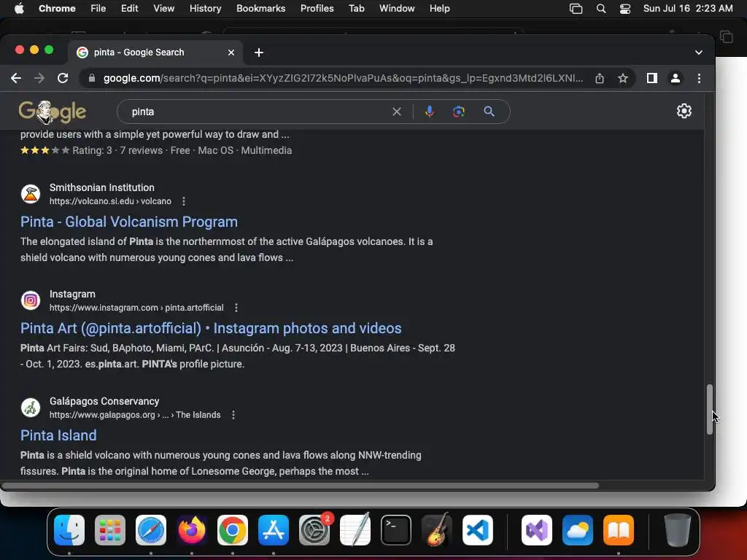This screenshot has height=560, width=747.
Task: Click the vertical scrollbar thumb
Action: (709, 409)
